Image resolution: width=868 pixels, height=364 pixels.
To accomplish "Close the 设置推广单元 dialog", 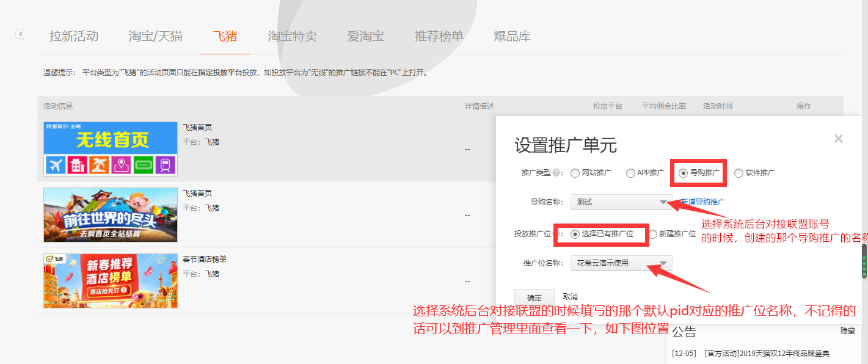I will click(839, 139).
